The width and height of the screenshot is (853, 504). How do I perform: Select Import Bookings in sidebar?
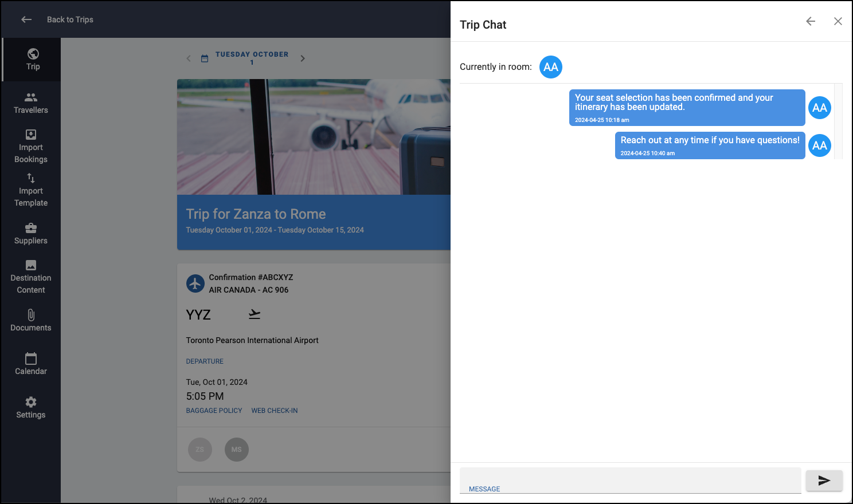[31, 147]
